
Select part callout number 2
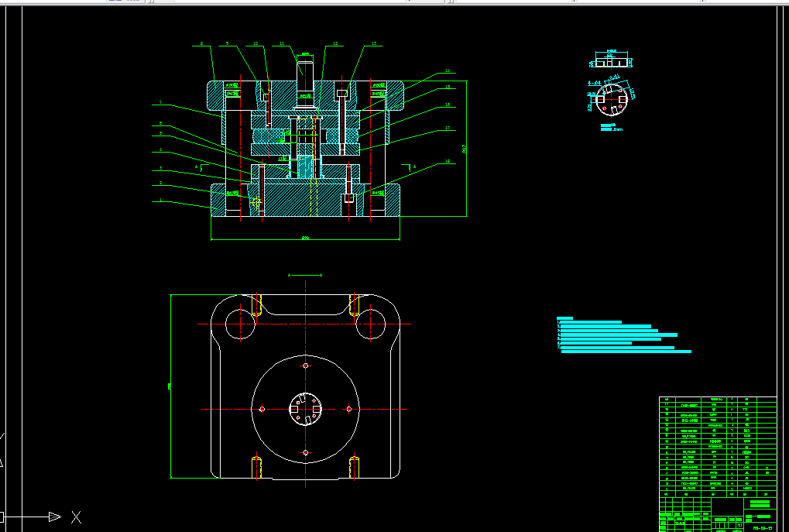click(x=160, y=184)
